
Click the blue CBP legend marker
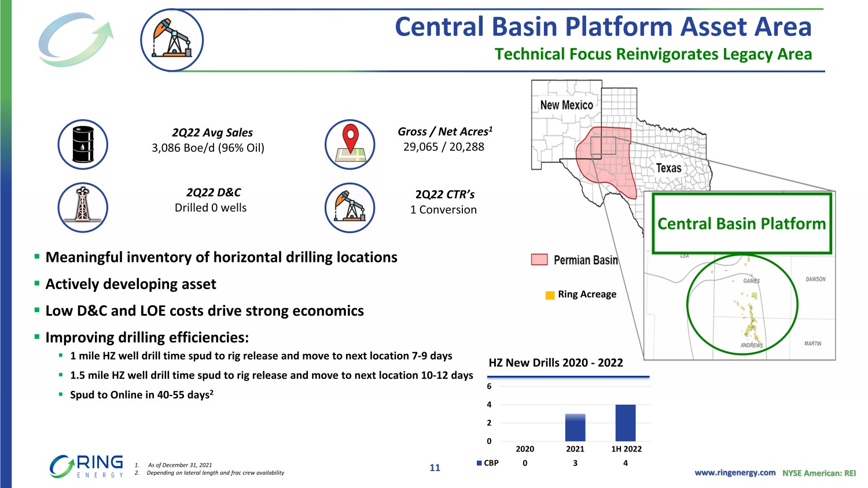point(479,463)
